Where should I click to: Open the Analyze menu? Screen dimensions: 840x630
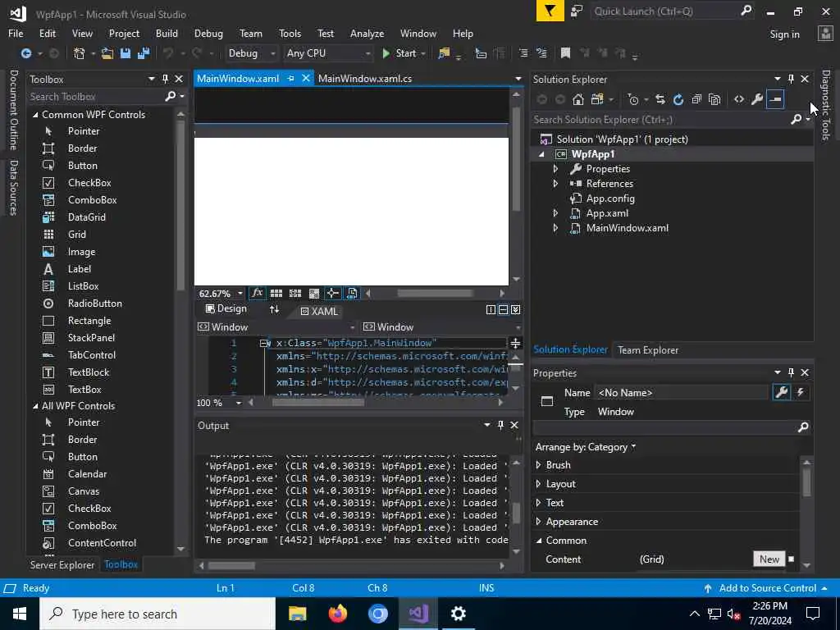click(x=367, y=33)
